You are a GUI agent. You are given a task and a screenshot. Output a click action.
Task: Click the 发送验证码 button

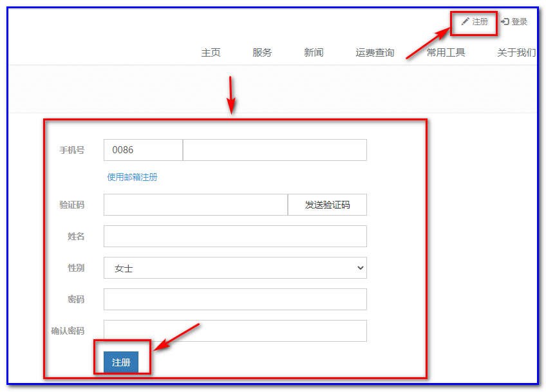(x=328, y=204)
